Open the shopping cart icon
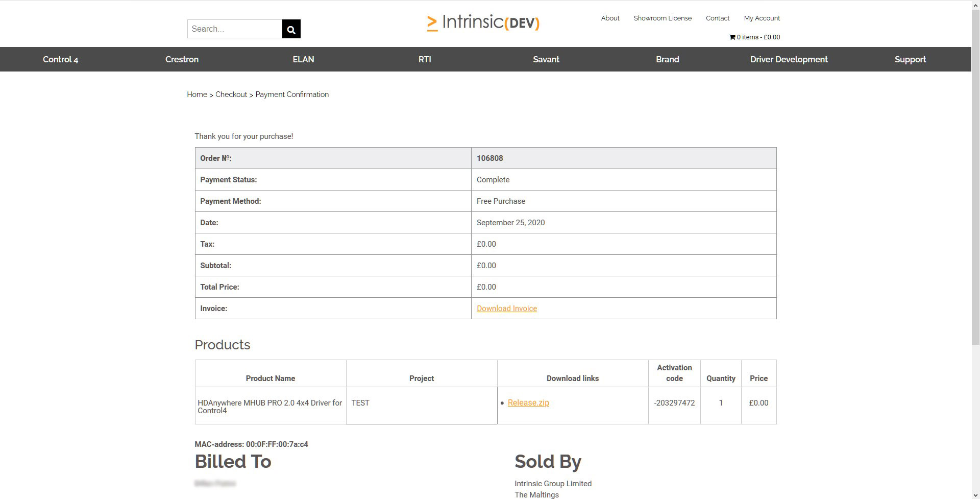The height and width of the screenshot is (499, 980). click(x=732, y=37)
